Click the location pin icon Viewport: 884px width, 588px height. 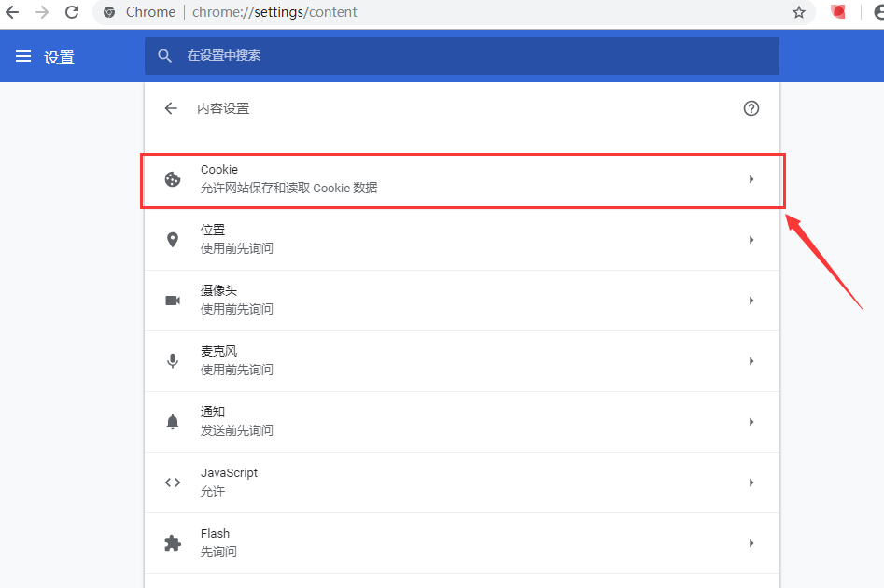[x=173, y=240]
